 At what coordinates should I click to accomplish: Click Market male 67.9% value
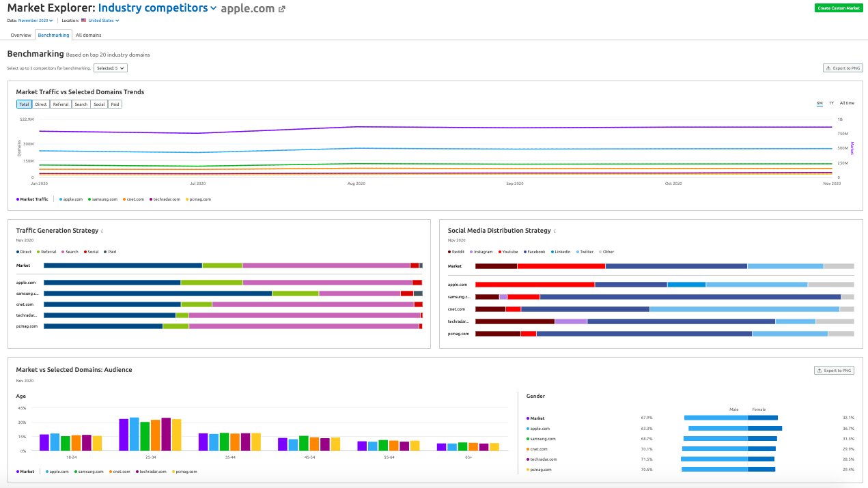coord(647,418)
